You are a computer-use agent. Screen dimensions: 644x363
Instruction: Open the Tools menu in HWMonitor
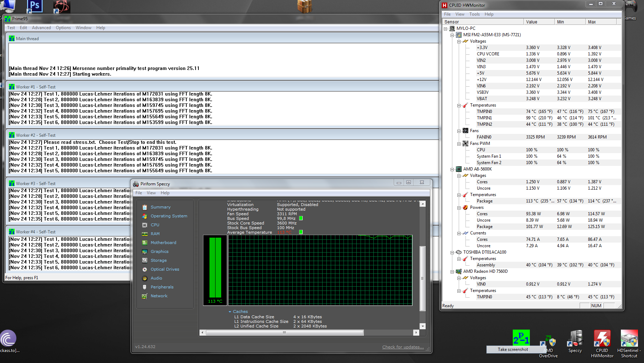(474, 14)
